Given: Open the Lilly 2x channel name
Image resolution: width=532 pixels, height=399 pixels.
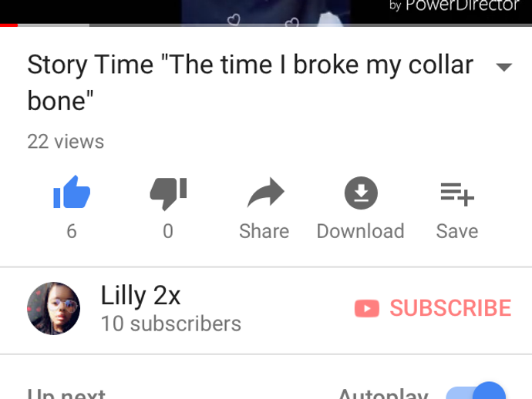Looking at the screenshot, I should (x=140, y=296).
